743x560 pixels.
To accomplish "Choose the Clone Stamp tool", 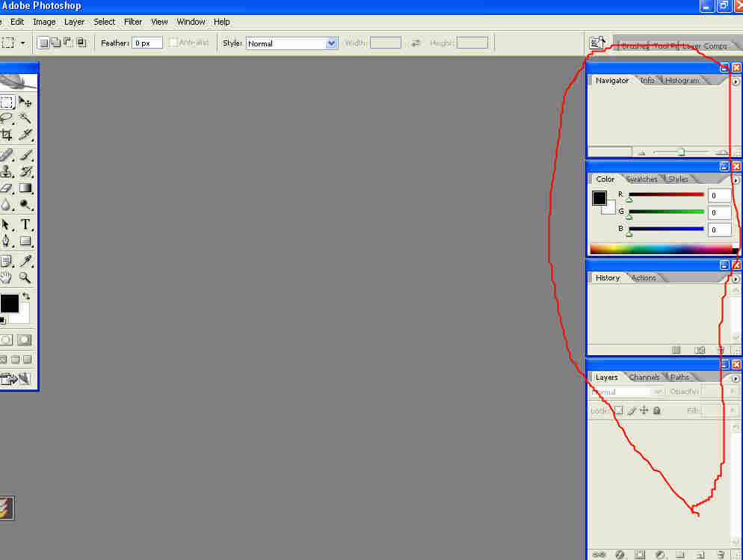I will click(x=7, y=171).
